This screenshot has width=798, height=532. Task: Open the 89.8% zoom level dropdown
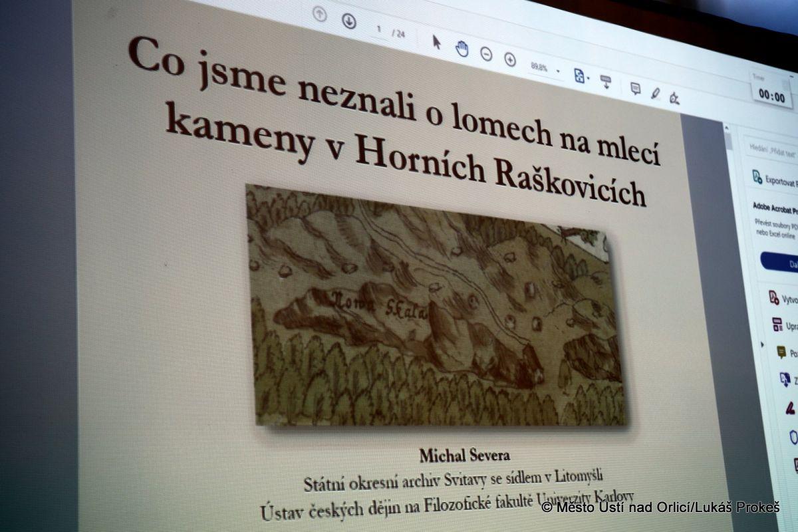[545, 68]
